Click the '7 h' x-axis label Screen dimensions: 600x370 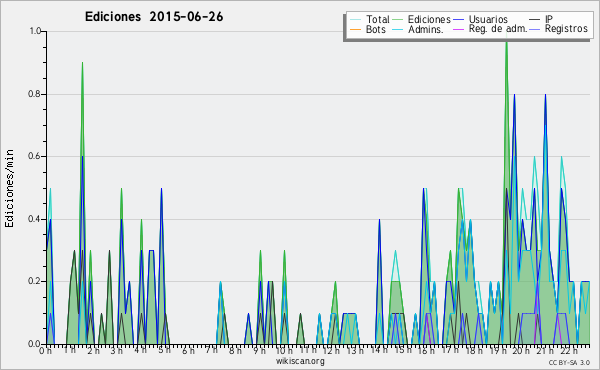(212, 350)
